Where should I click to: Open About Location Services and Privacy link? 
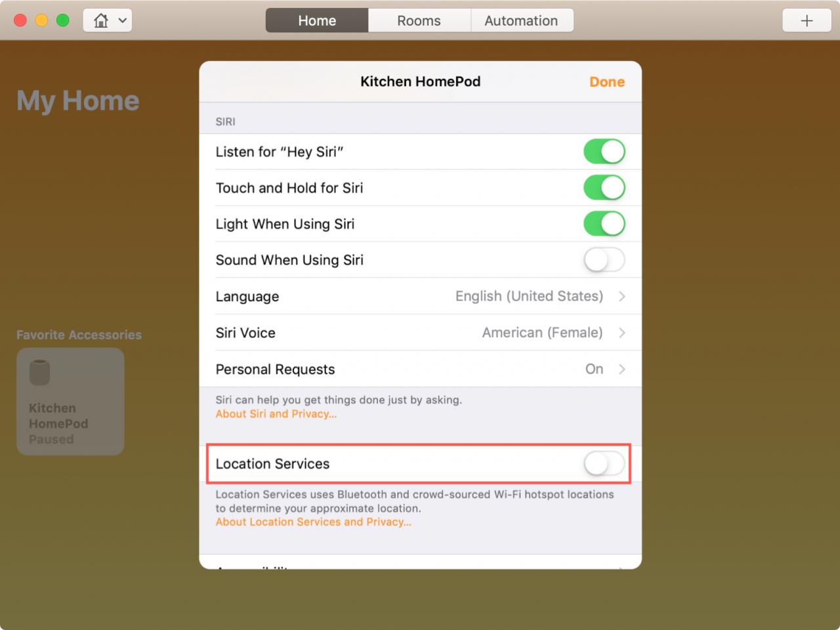(x=314, y=522)
